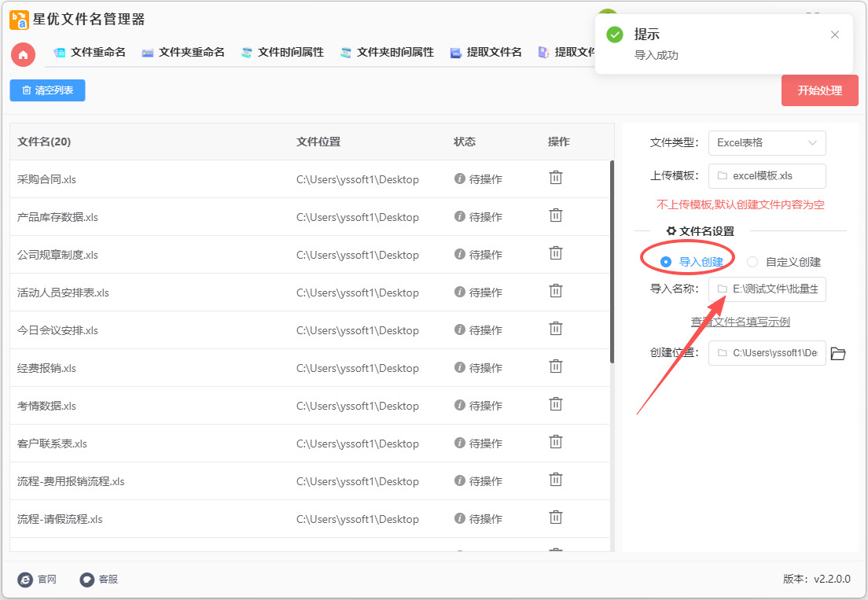Click info status icon of 经费报销.xls

coord(459,367)
